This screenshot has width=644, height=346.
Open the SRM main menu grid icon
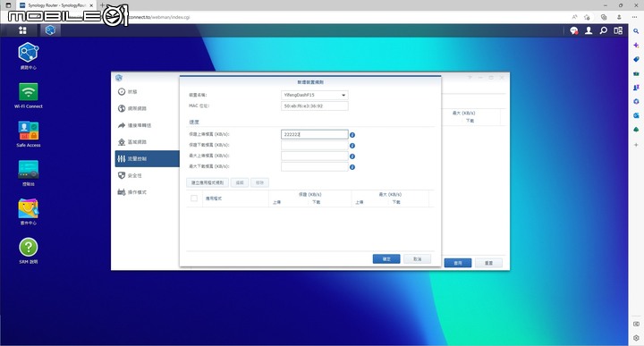pos(22,30)
